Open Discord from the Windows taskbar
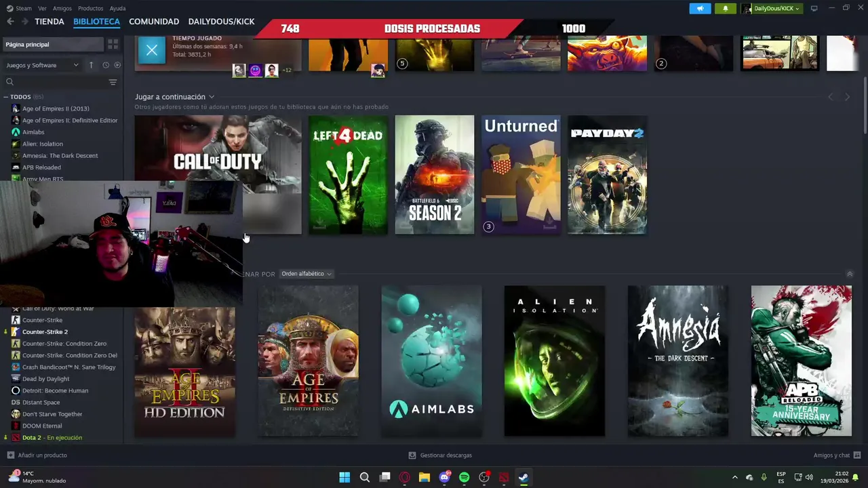The width and height of the screenshot is (868, 488). pyautogui.click(x=444, y=477)
